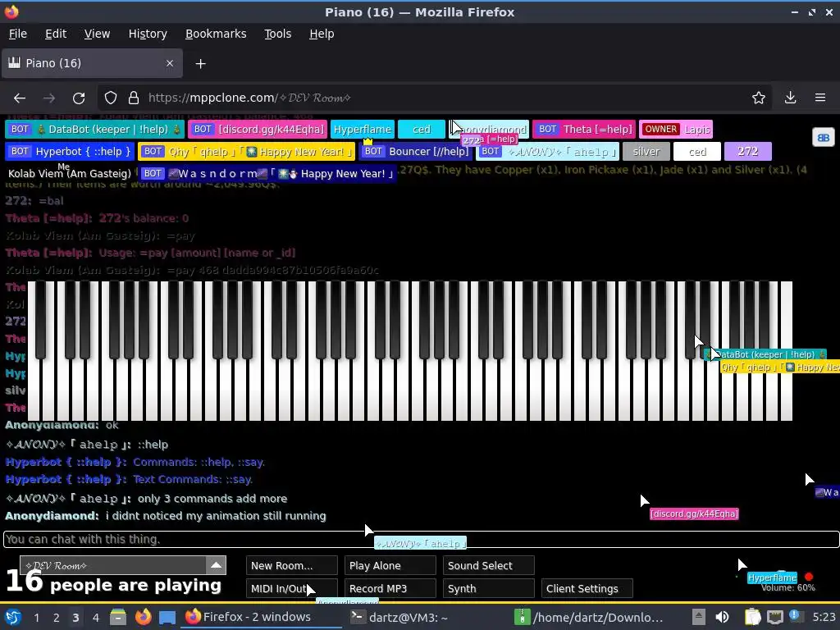The image size is (840, 630).
Task: Open the Edit menu
Action: (x=56, y=34)
